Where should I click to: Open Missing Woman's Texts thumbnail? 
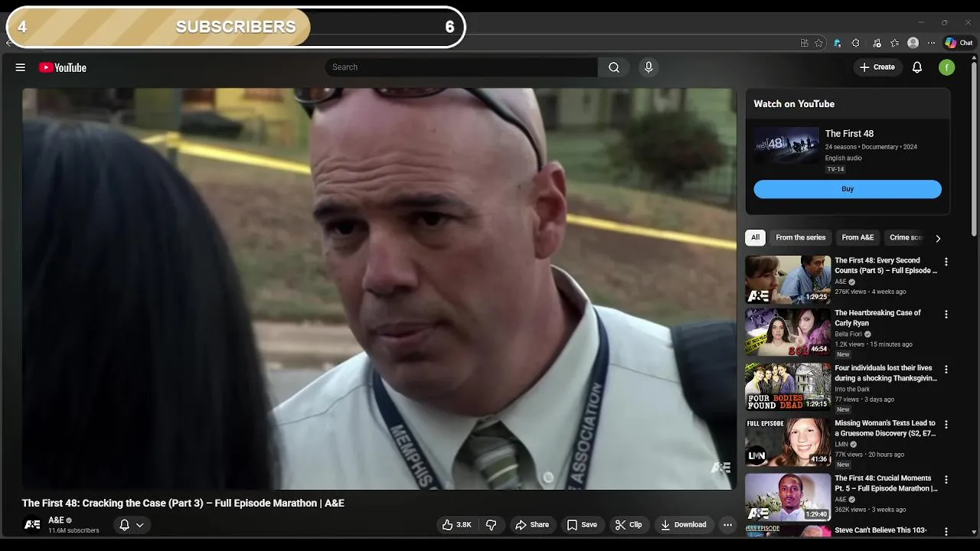tap(788, 442)
